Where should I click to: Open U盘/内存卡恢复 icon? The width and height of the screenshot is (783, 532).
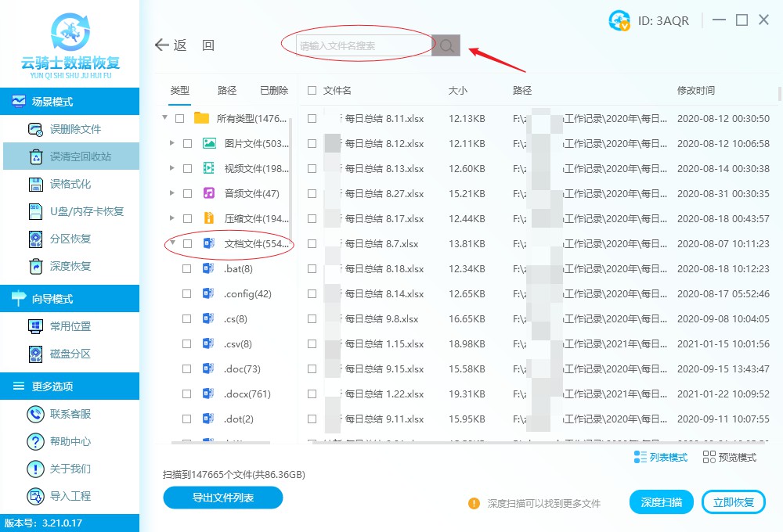point(35,211)
